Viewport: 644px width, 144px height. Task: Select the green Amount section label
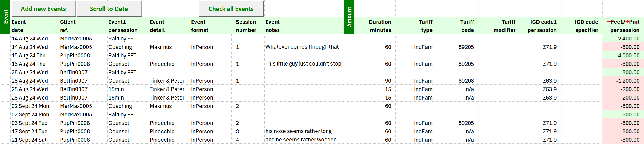point(349,17)
